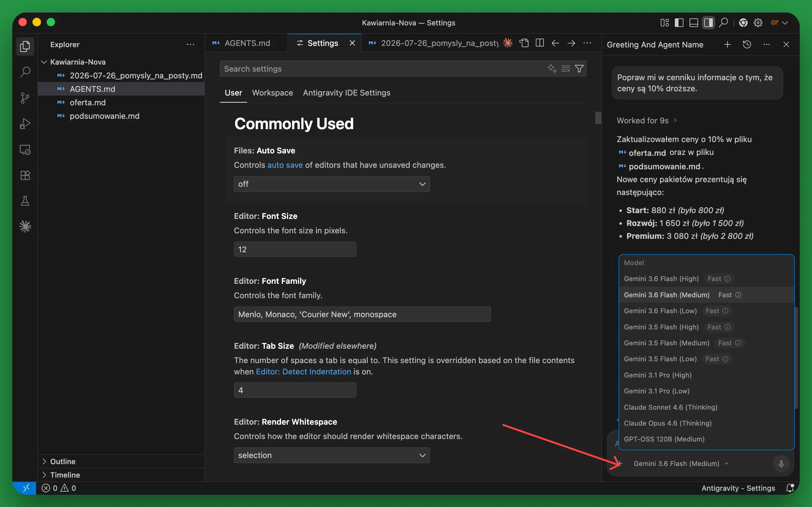Viewport: 812px width, 507px height.
Task: Switch to the AGENTS.md editor tab
Action: 246,43
